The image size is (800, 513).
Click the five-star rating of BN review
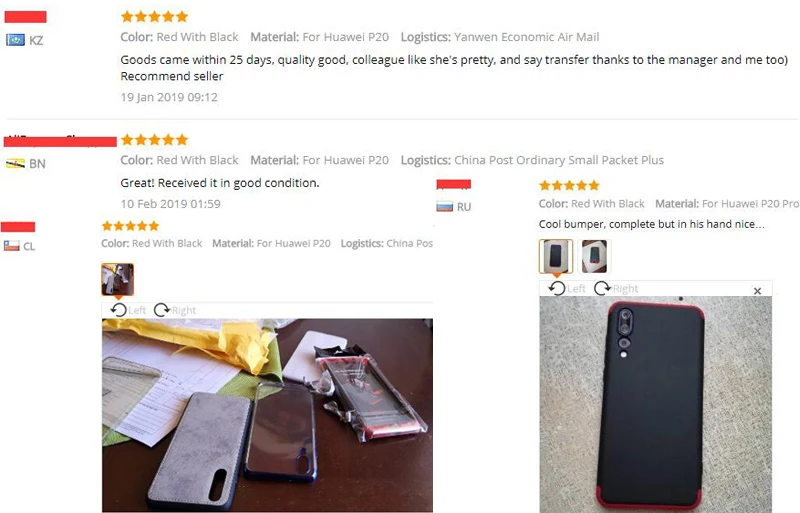[155, 139]
